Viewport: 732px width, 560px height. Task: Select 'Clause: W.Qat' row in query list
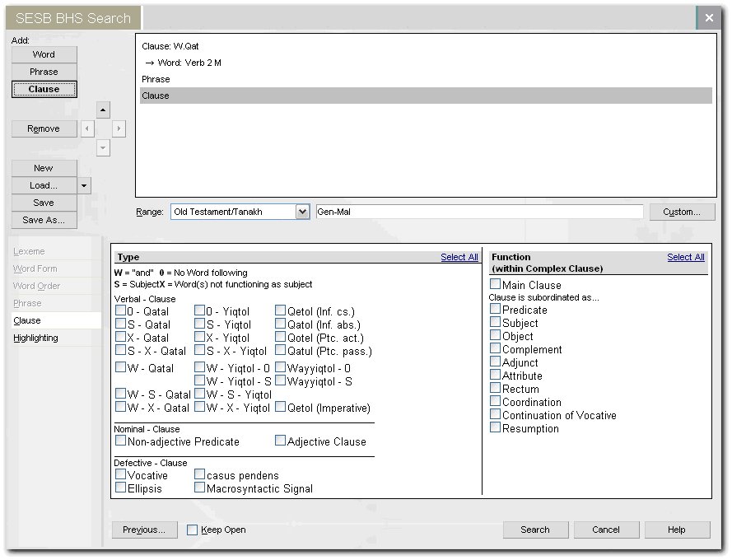[x=426, y=46]
